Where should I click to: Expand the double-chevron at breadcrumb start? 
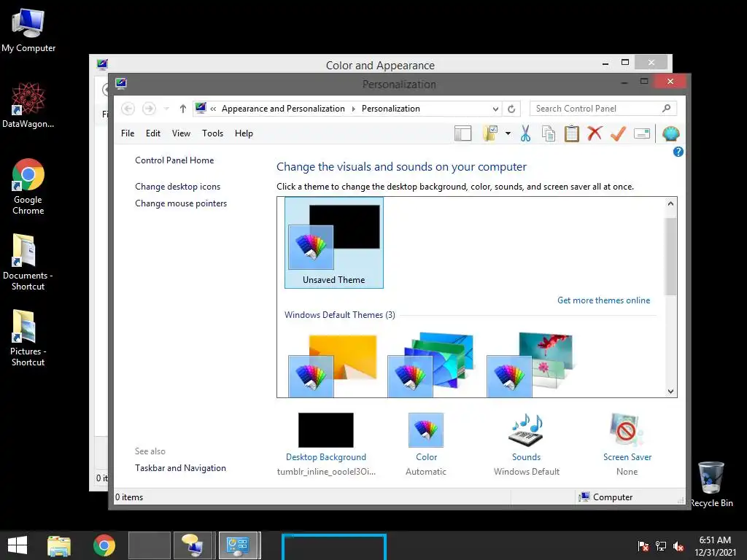(x=213, y=109)
